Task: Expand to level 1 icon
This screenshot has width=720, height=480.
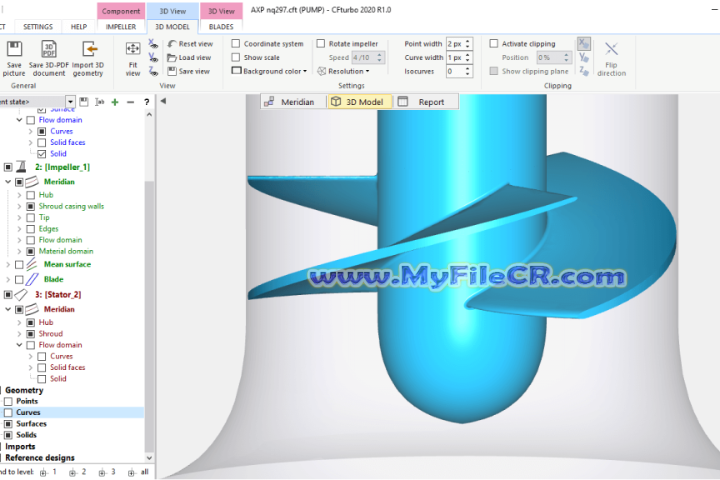Action: tap(43, 473)
